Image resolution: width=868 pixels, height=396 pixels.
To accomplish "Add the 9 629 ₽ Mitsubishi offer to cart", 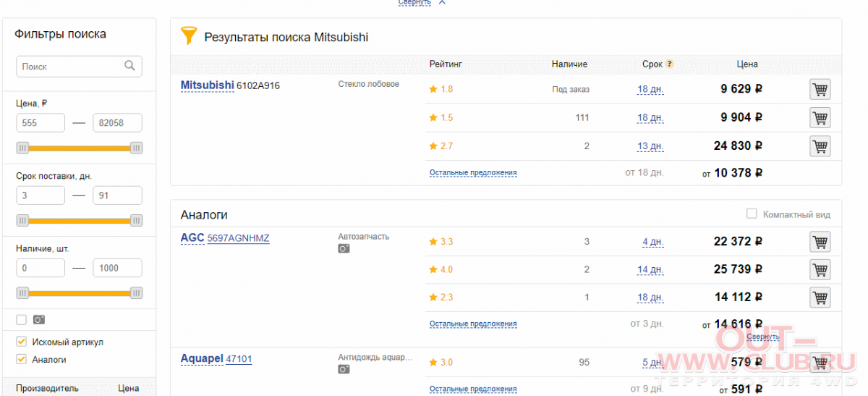I will pyautogui.click(x=820, y=90).
